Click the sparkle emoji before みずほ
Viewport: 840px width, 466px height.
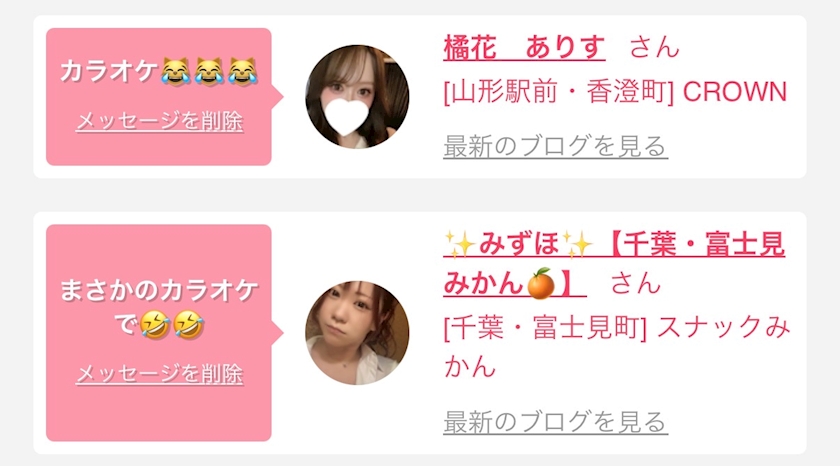(x=460, y=245)
